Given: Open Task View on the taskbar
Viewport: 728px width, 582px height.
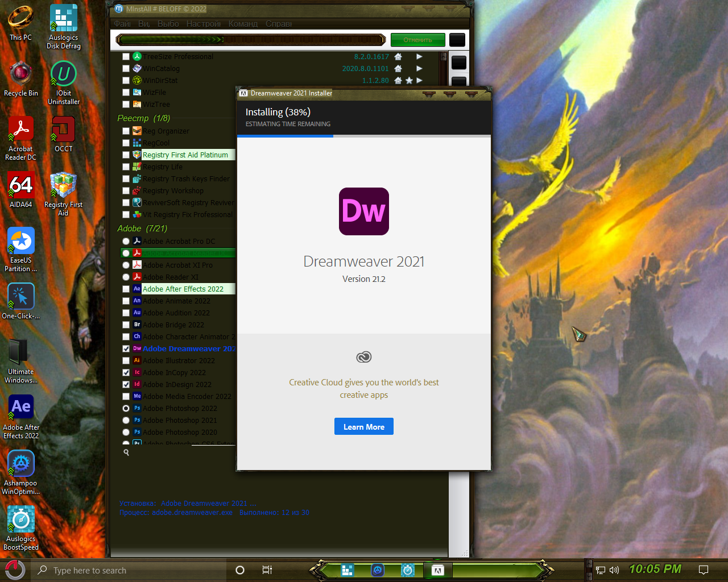Looking at the screenshot, I should 267,570.
